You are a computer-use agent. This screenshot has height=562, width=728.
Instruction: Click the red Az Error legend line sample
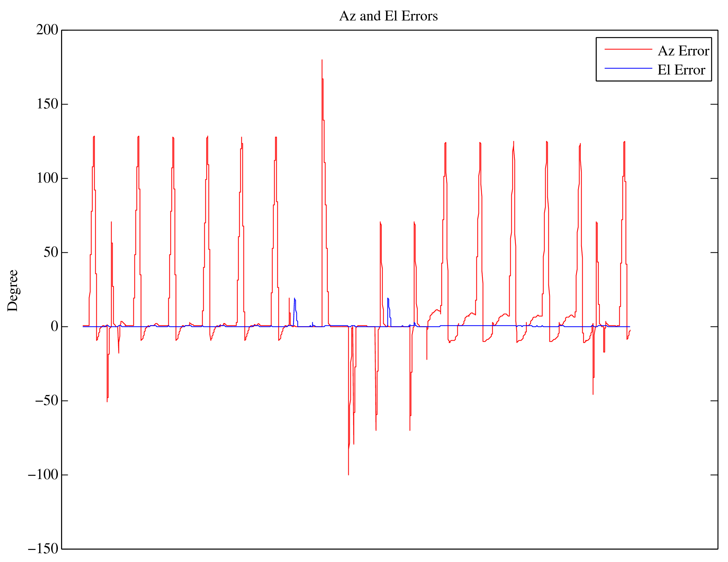click(628, 49)
